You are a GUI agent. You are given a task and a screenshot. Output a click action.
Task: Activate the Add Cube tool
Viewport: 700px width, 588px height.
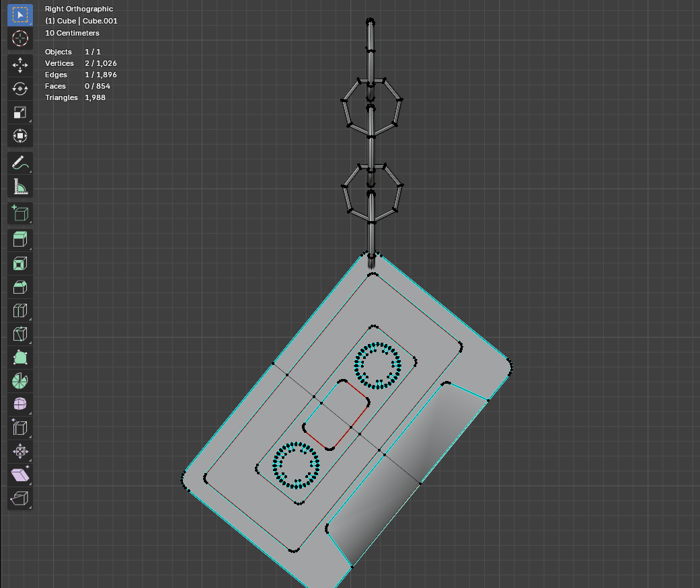20,213
